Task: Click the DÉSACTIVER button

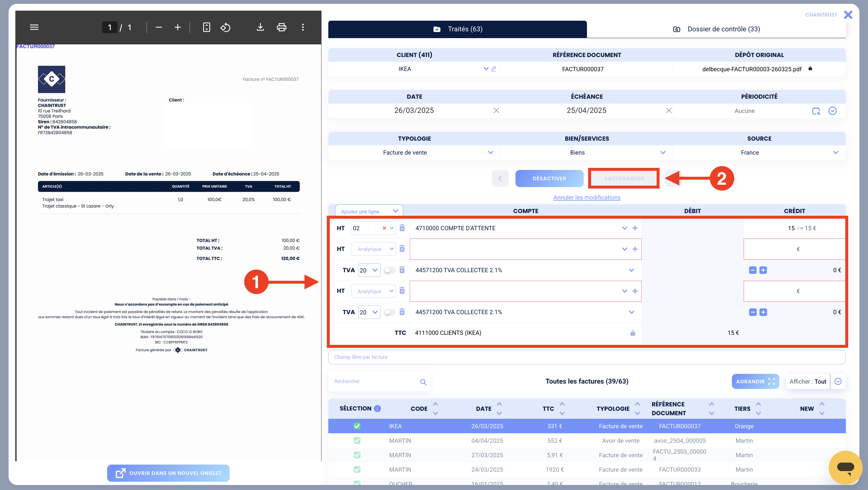Action: click(549, 179)
